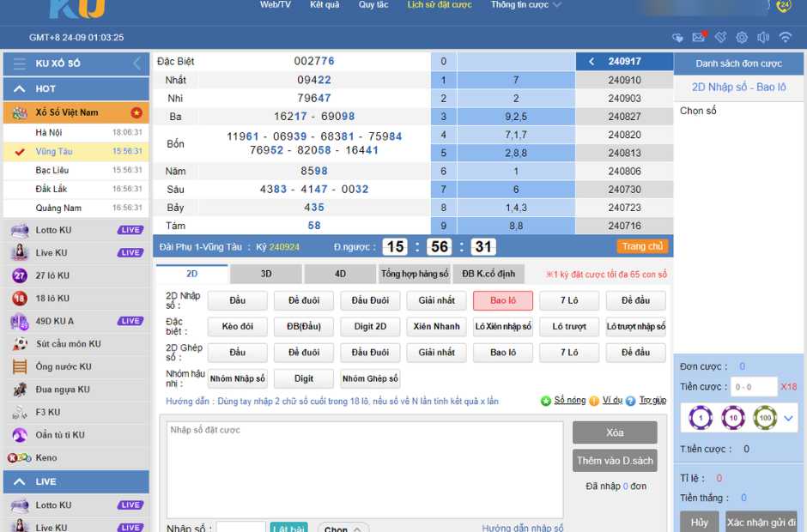Click the Xóa button
The height and width of the screenshot is (532, 807).
tap(615, 432)
